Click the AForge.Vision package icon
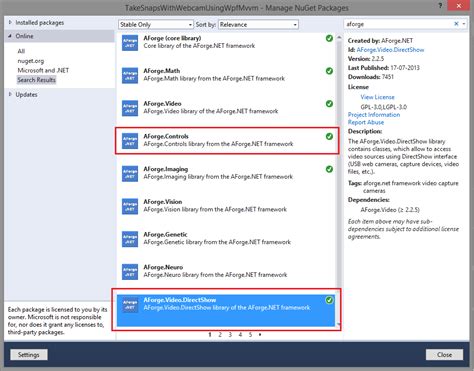Screen dimensions: 474x371 130,206
